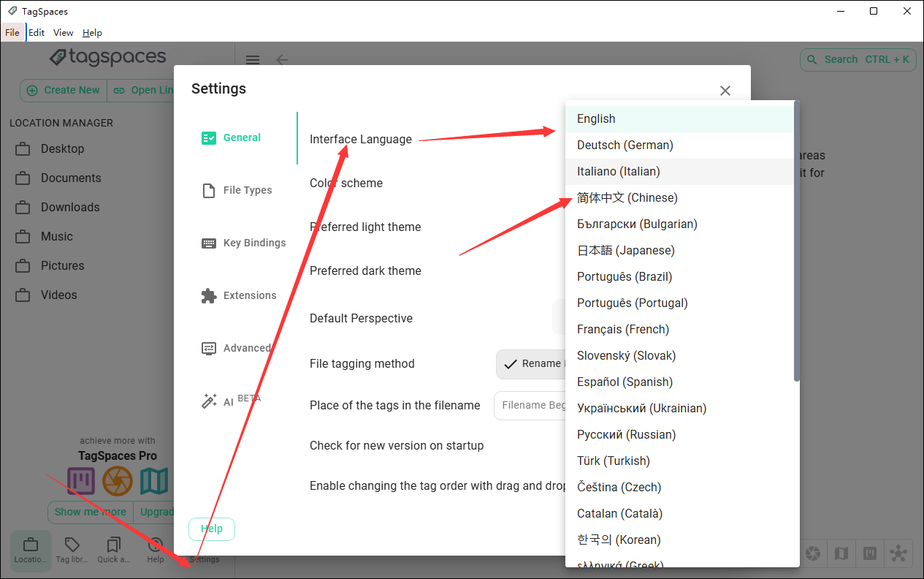Open the Tag library panel
Screen dimensions: 924x579
pyautogui.click(x=72, y=550)
